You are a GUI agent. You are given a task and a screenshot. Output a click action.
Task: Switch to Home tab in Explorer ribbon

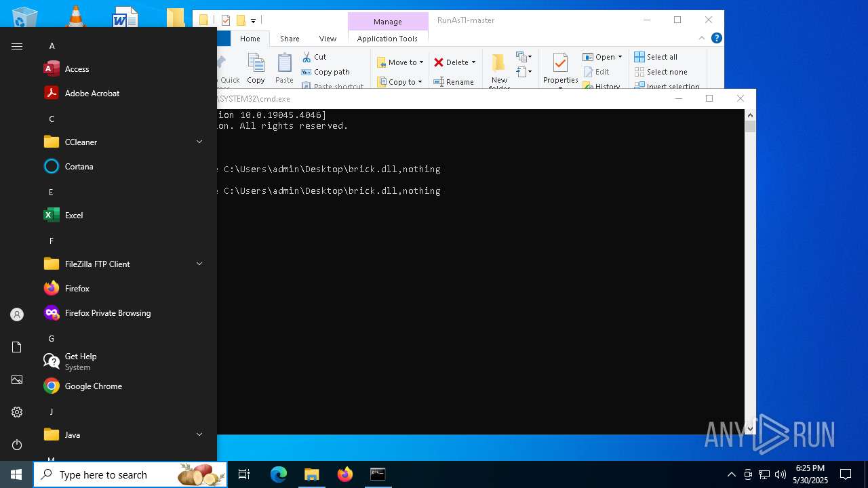[250, 39]
